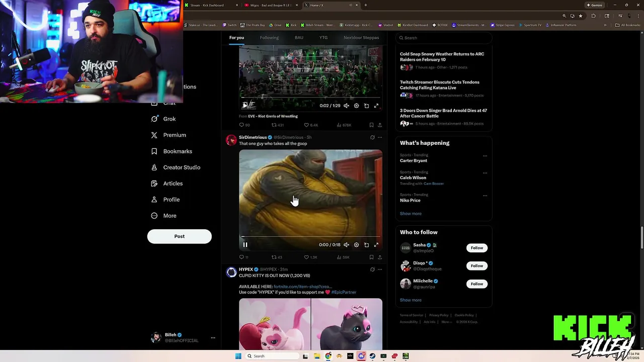Reply to the EVE wrestling post
Image resolution: width=644 pixels, height=362 pixels.
click(x=244, y=125)
